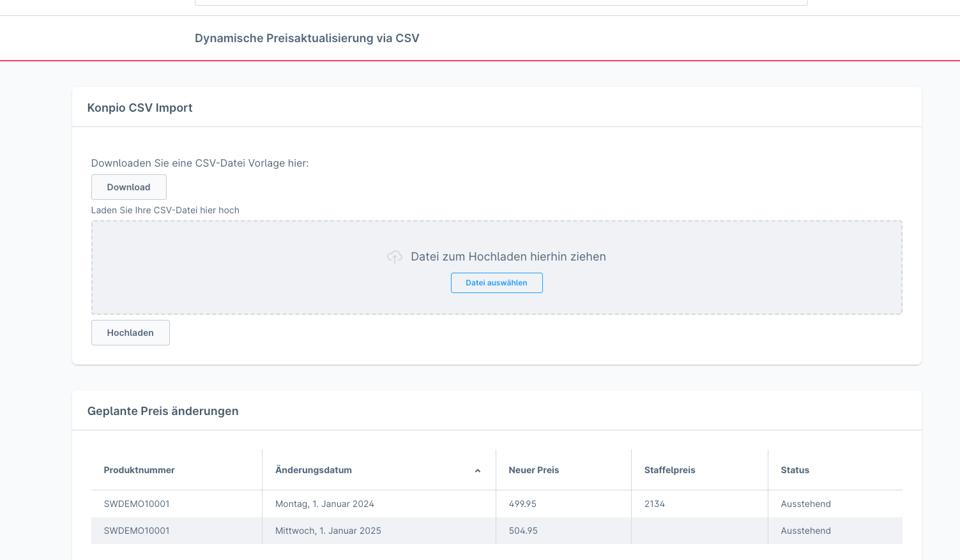
Task: Click the 'Dynamische Preisaktualisierung via CSV' heading
Action: (x=307, y=38)
